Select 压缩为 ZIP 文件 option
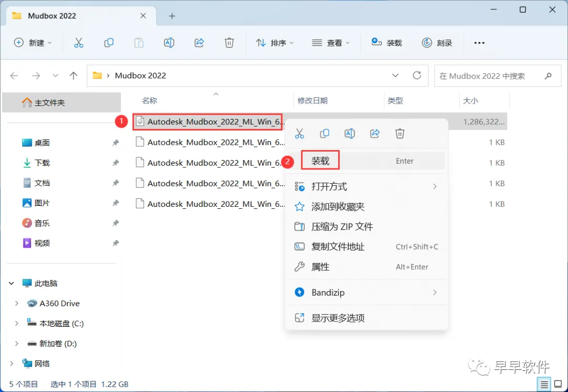Screen dimensions: 568x392 coord(367,227)
